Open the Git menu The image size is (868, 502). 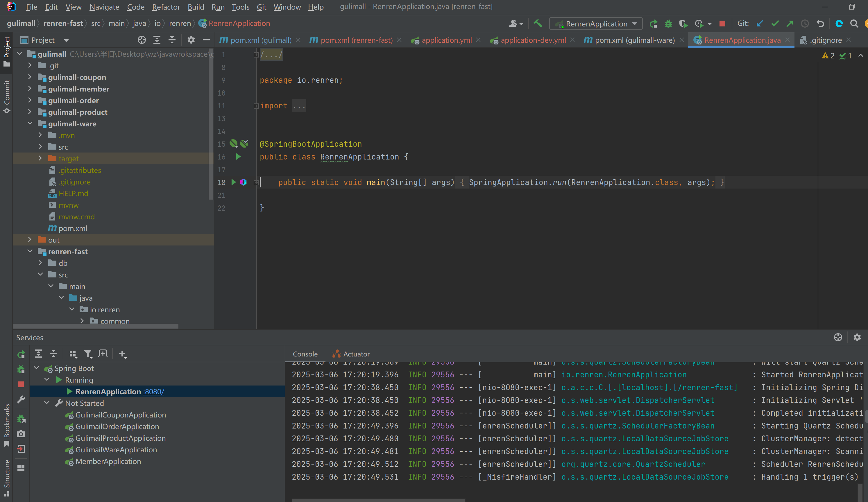tap(262, 7)
